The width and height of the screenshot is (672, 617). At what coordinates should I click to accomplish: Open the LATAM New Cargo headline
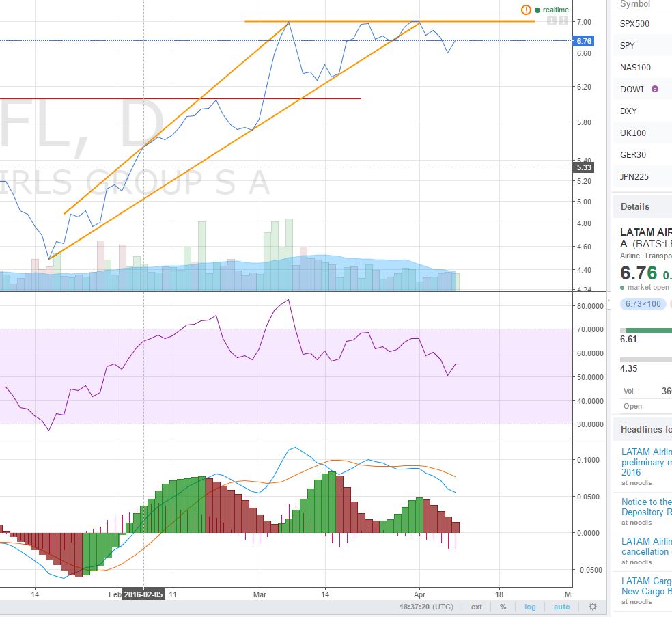coord(647,586)
